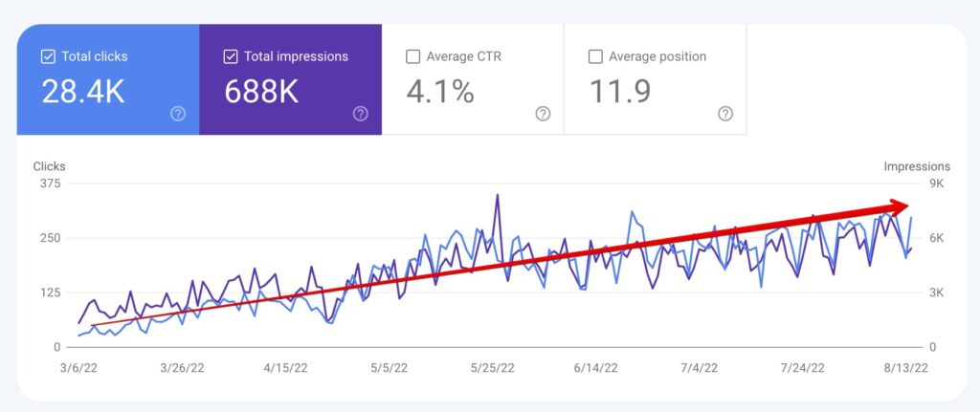Open the Average CTR help question mark
The image size is (980, 412).
click(x=543, y=114)
